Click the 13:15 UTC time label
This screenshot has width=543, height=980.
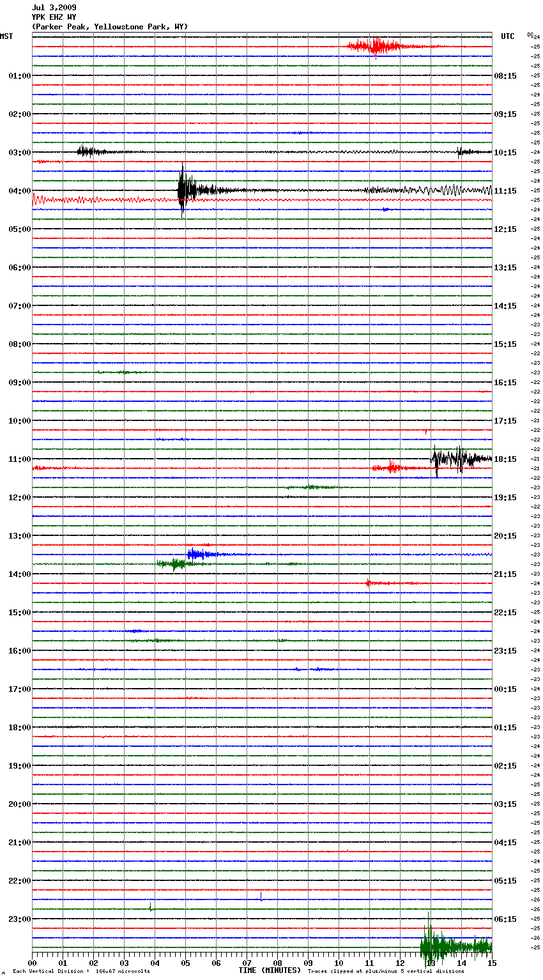pos(505,267)
